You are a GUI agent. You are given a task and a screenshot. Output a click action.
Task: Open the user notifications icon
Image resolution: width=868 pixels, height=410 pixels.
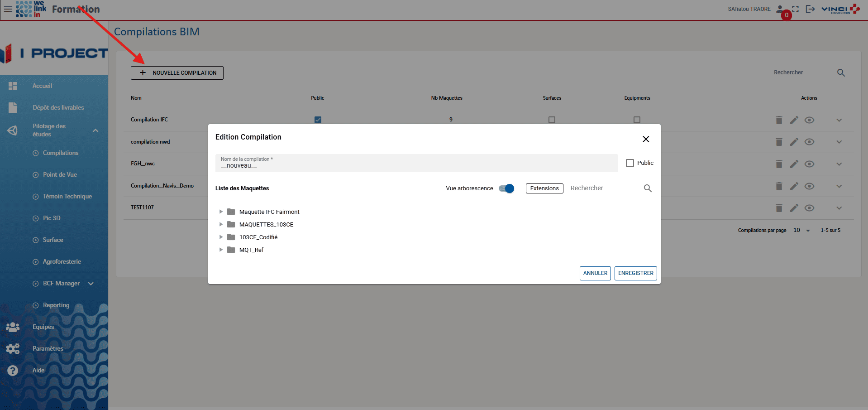coord(781,9)
